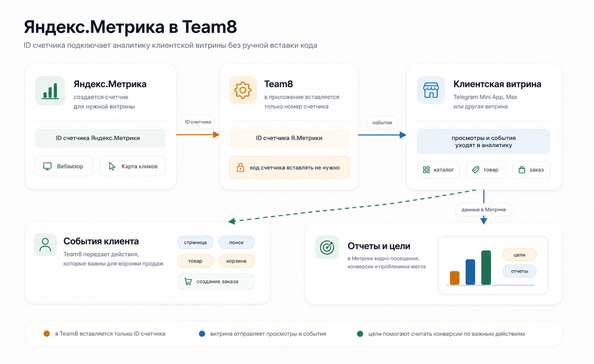Click the tag icon in the Клиентская витрина card

[476, 170]
